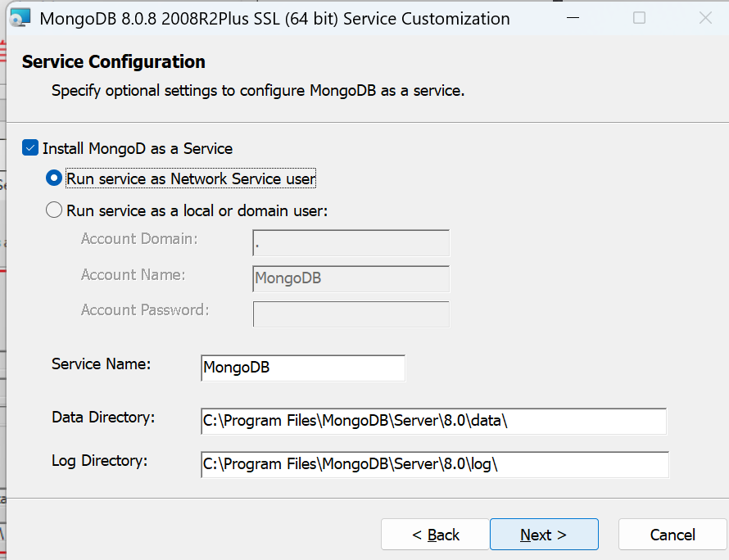This screenshot has height=560, width=729.
Task: Click the Account Password label
Action: coord(145,310)
